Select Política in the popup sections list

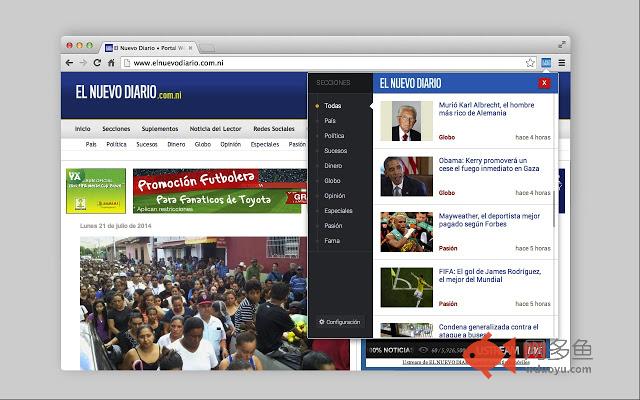334,136
